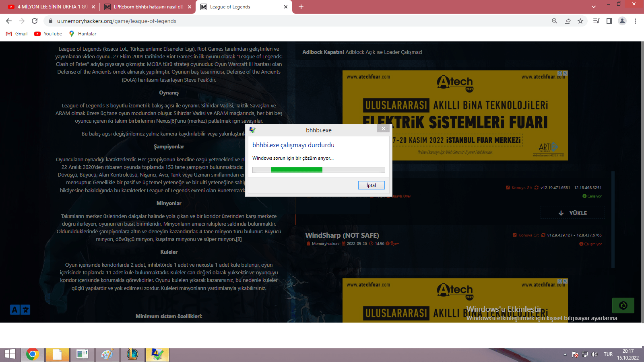Viewport: 644px width, 362px height.
Task: Click the Şampiyonlar section heading
Action: coord(169,147)
